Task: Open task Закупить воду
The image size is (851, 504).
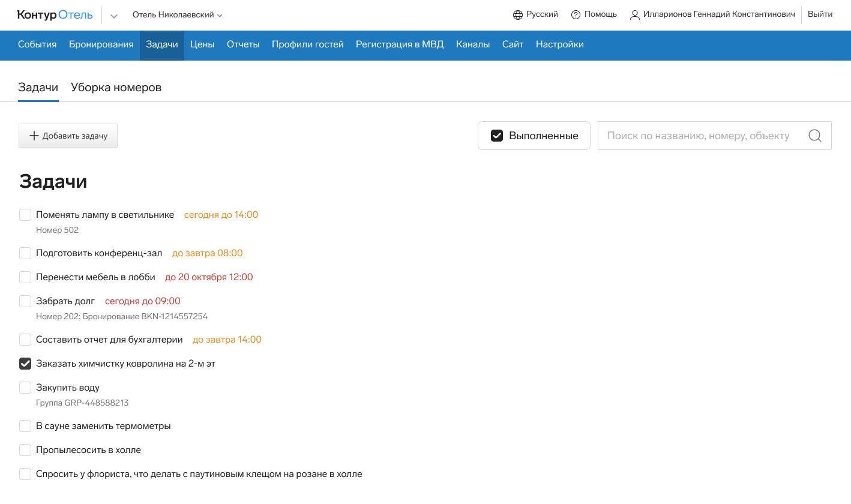Action: point(68,388)
